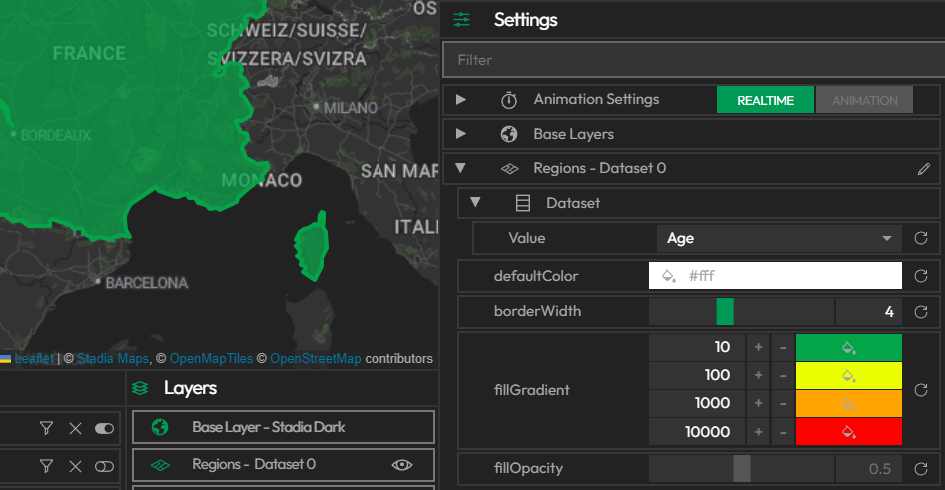
Task: Remove gradient stop 1000 with minus button
Action: (783, 405)
